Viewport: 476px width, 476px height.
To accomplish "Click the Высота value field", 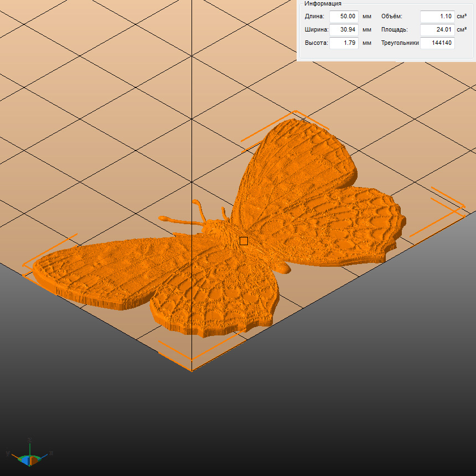I will [x=344, y=43].
